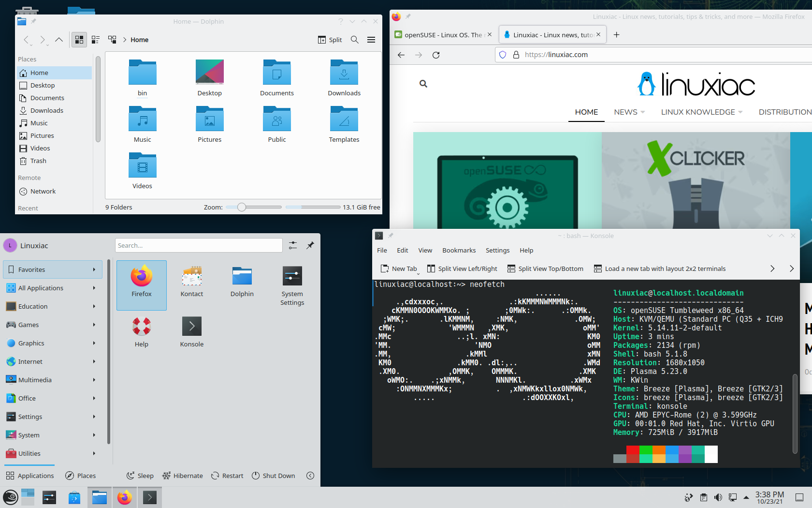Expand the NEWS menu on linuxiac
Viewport: 812px width, 508px height.
coord(629,112)
